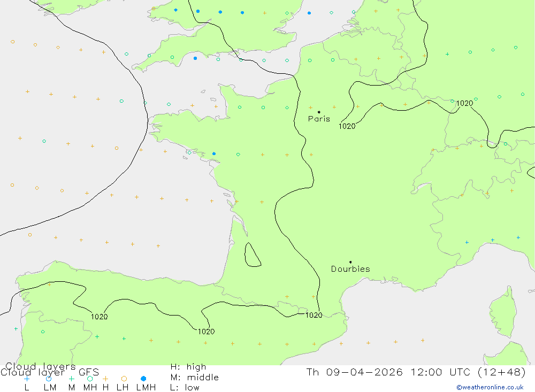Screen dimensions: 535x392
Task: Click the 1020 isobar label just below Paris
Action: [347, 126]
